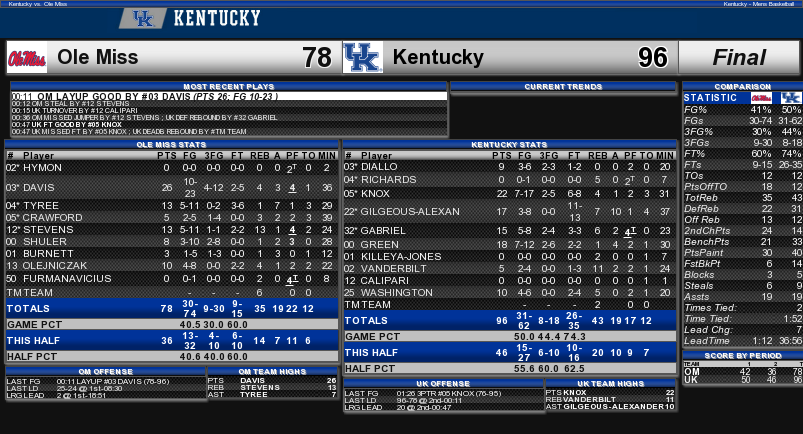Select the KNOX row in Kentucky stats
This screenshot has width=803, height=434.
pyautogui.click(x=510, y=194)
